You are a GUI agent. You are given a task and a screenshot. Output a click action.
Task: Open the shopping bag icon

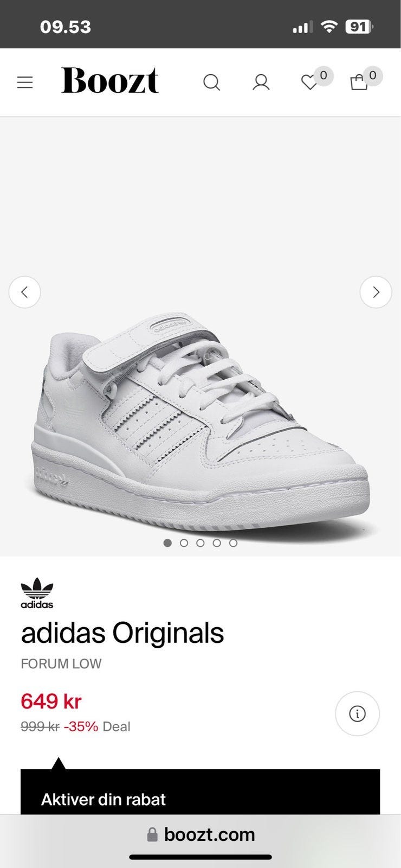(x=359, y=82)
